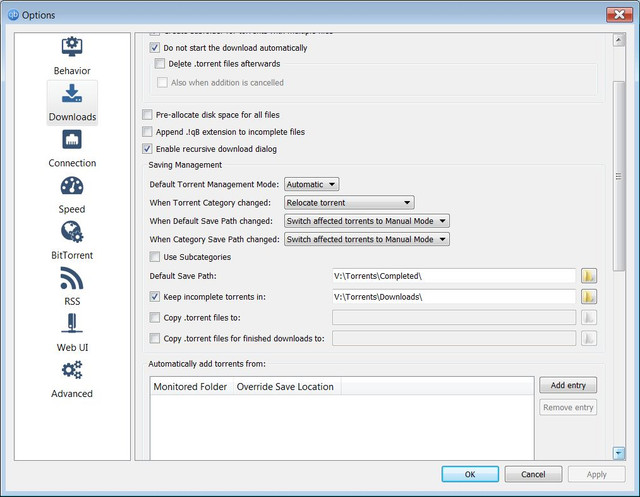
Task: Open the Speed gauge icon
Action: pyautogui.click(x=72, y=186)
